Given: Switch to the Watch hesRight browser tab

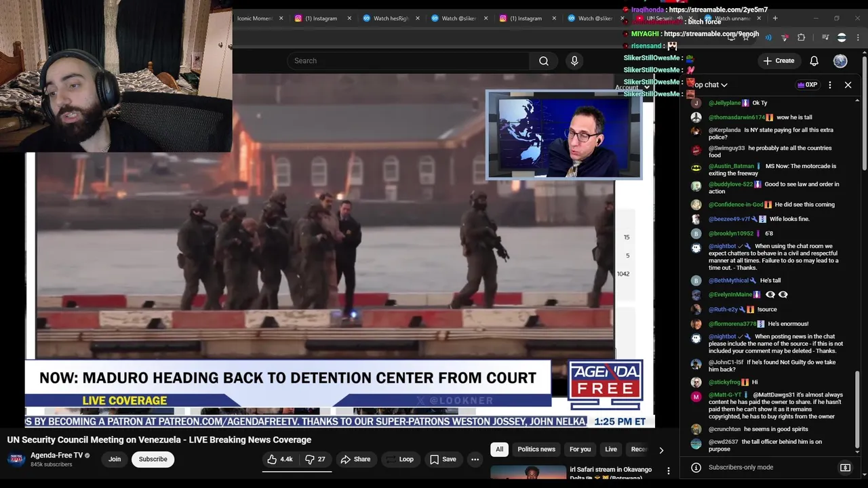Looking at the screenshot, I should 391,18.
